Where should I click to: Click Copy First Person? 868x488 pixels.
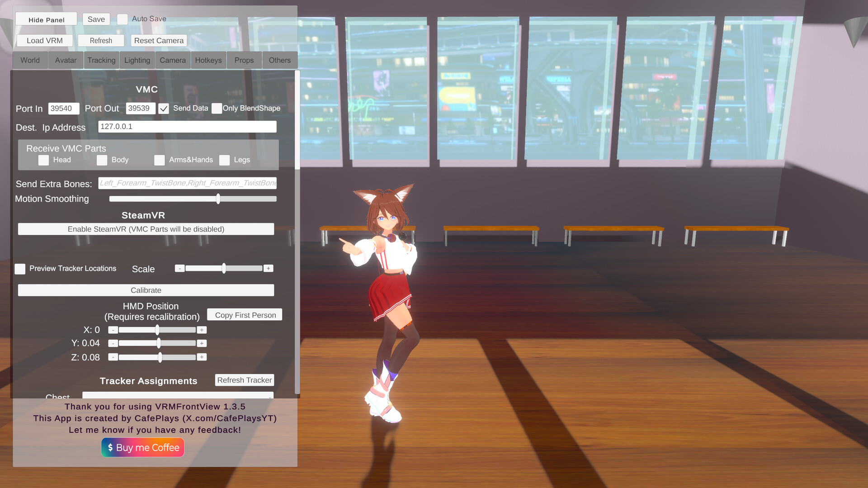click(244, 314)
